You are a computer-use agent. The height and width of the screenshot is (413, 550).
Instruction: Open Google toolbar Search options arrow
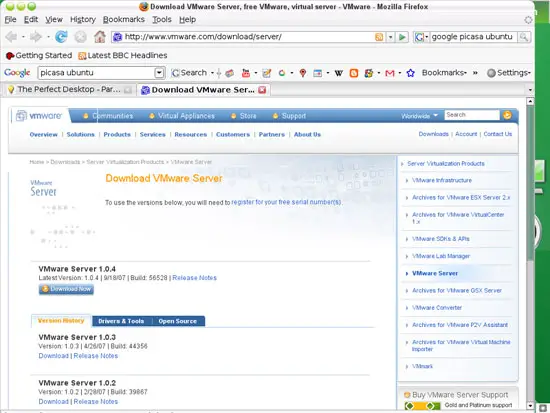click(212, 73)
